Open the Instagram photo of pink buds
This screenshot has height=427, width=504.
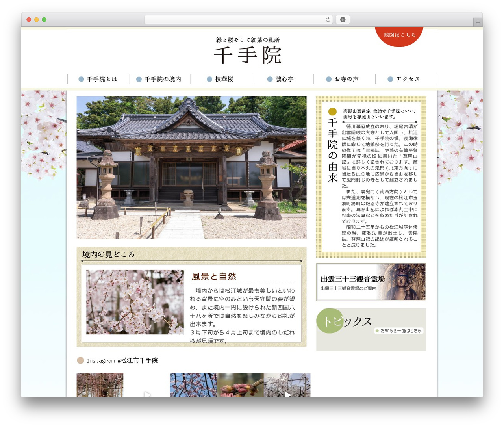tap(240, 385)
